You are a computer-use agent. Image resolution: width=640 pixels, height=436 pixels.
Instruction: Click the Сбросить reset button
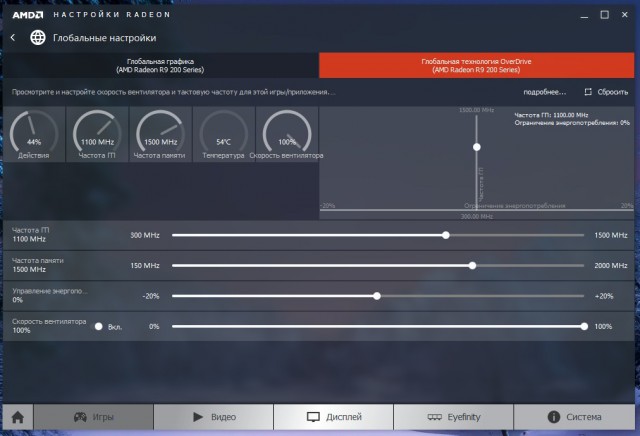pyautogui.click(x=606, y=92)
